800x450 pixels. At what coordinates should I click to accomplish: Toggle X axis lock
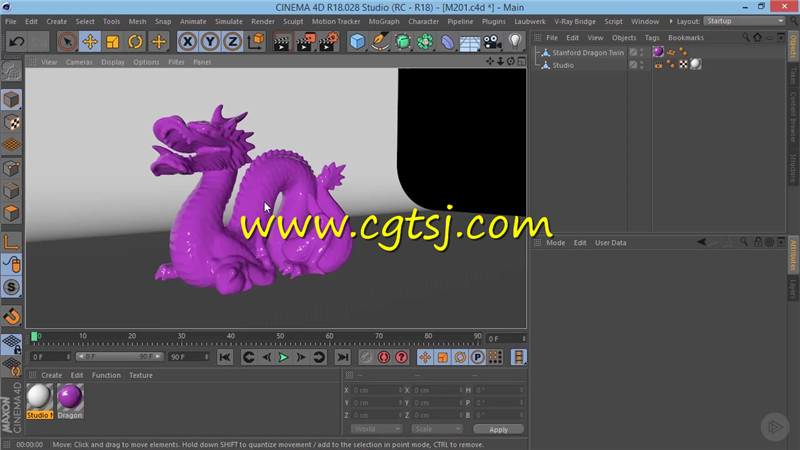click(x=188, y=41)
